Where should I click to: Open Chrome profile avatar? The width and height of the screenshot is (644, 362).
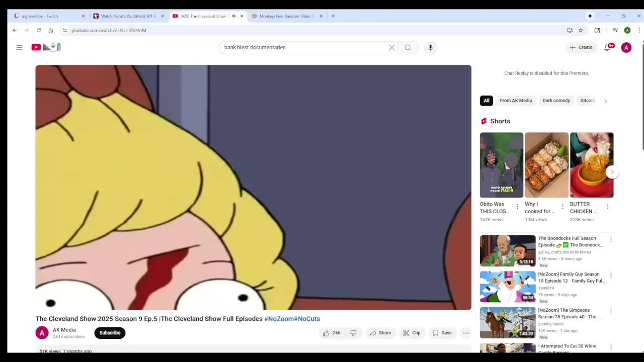pyautogui.click(x=627, y=30)
